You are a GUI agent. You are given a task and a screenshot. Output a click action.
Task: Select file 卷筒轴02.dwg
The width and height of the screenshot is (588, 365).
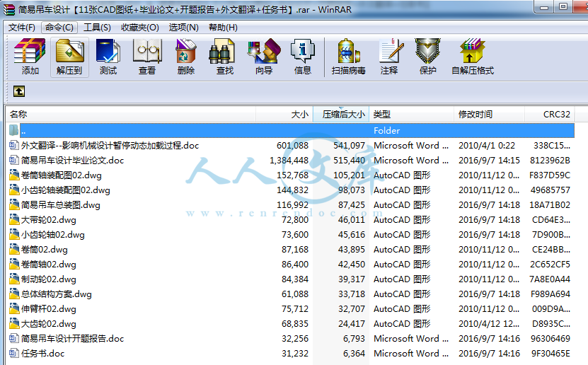pyautogui.click(x=48, y=265)
